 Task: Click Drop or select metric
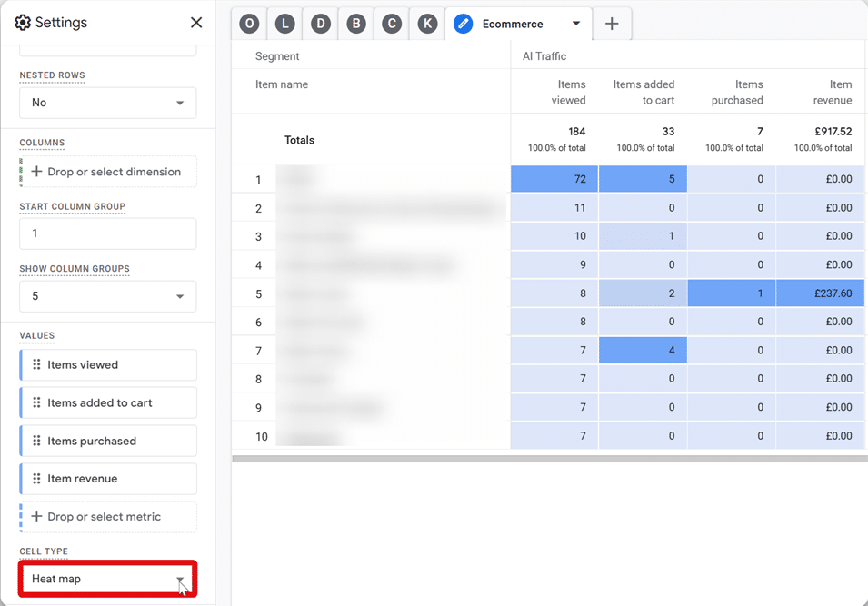108,517
